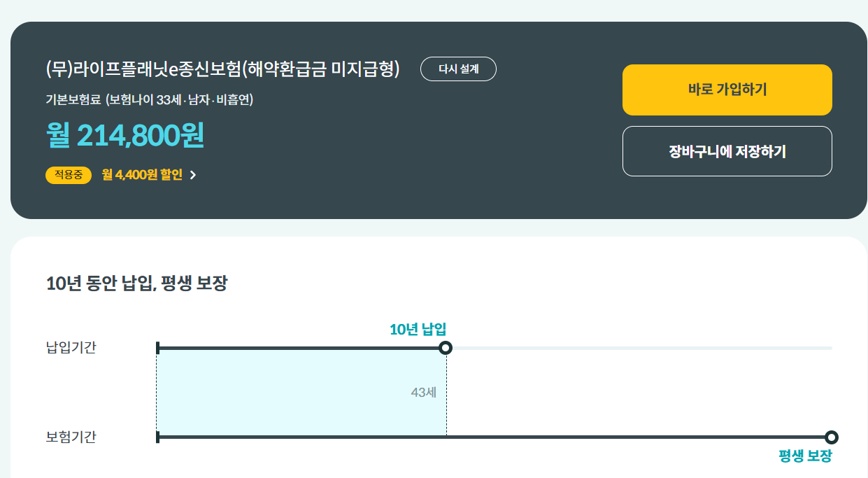
Task: Click the 평생 보장 endpoint marker
Action: click(831, 437)
